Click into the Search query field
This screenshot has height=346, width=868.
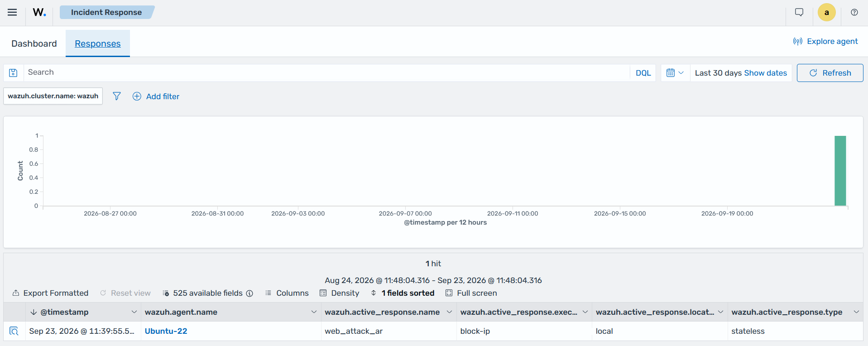[x=326, y=72]
